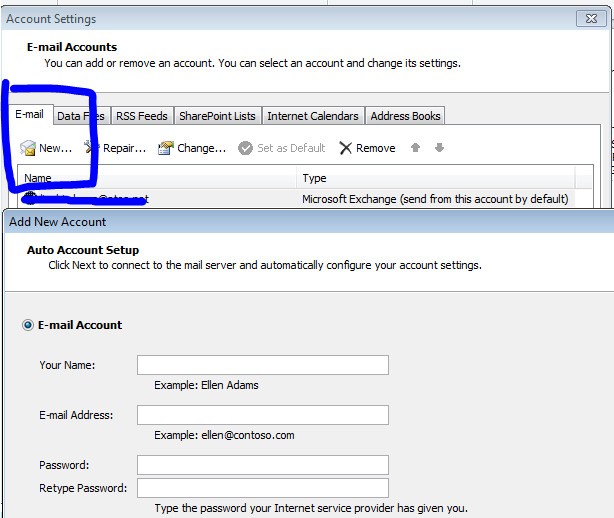The height and width of the screenshot is (518, 614).
Task: Focus the E-mail Address input box
Action: tap(262, 415)
